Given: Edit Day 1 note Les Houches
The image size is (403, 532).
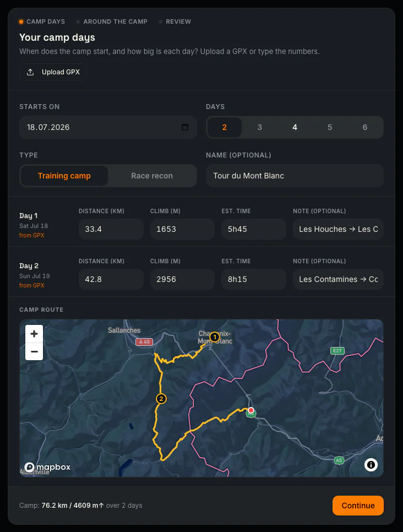Looking at the screenshot, I should (338, 229).
